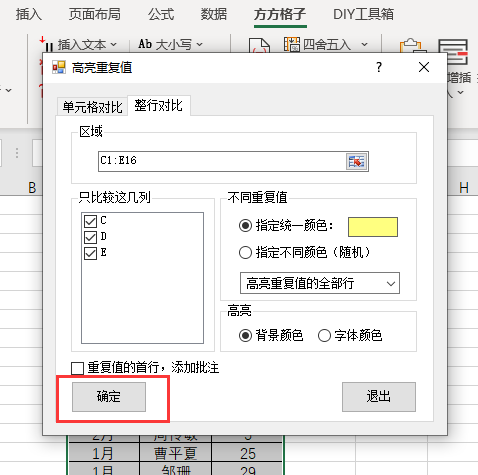Enable 重复值的首行，添加批注 checkbox
The height and width of the screenshot is (475, 478).
tap(77, 368)
